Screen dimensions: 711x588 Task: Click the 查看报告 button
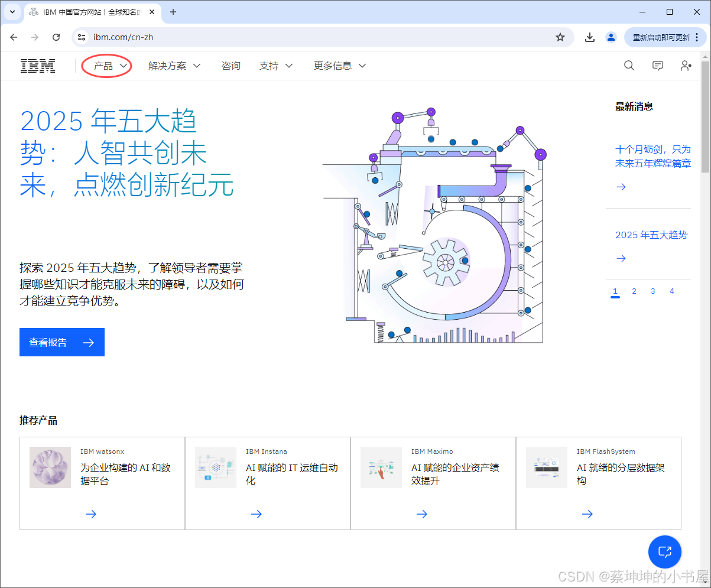(61, 342)
